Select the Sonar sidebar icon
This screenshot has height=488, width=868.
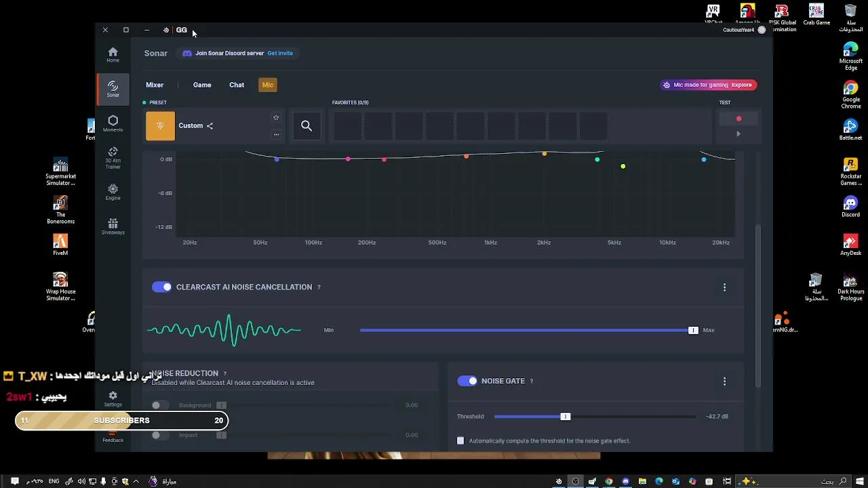point(113,89)
